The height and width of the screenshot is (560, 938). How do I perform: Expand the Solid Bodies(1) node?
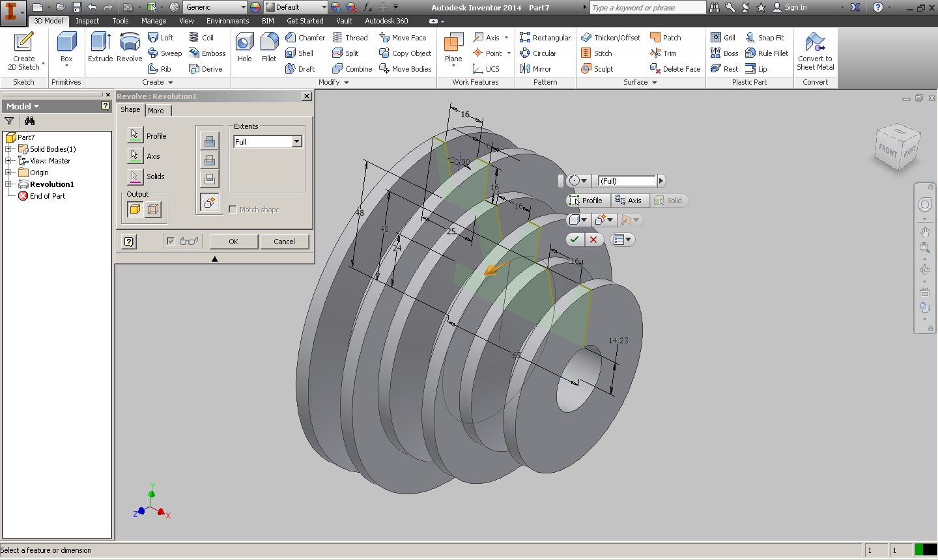pyautogui.click(x=8, y=149)
